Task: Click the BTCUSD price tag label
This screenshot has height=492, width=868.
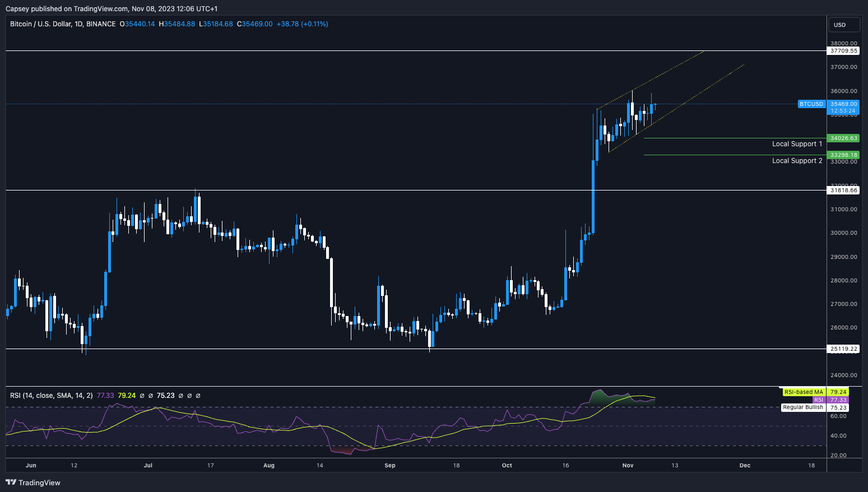Action: point(811,104)
